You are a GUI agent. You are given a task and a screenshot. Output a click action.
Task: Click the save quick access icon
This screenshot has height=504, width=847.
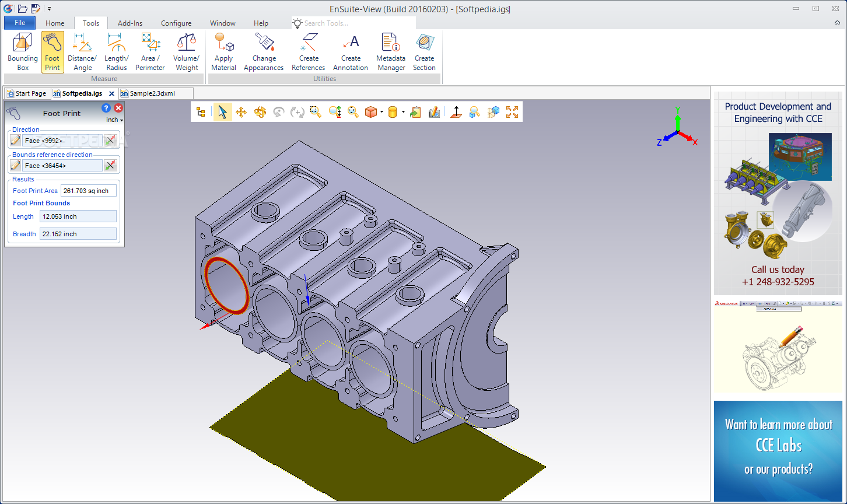click(36, 8)
